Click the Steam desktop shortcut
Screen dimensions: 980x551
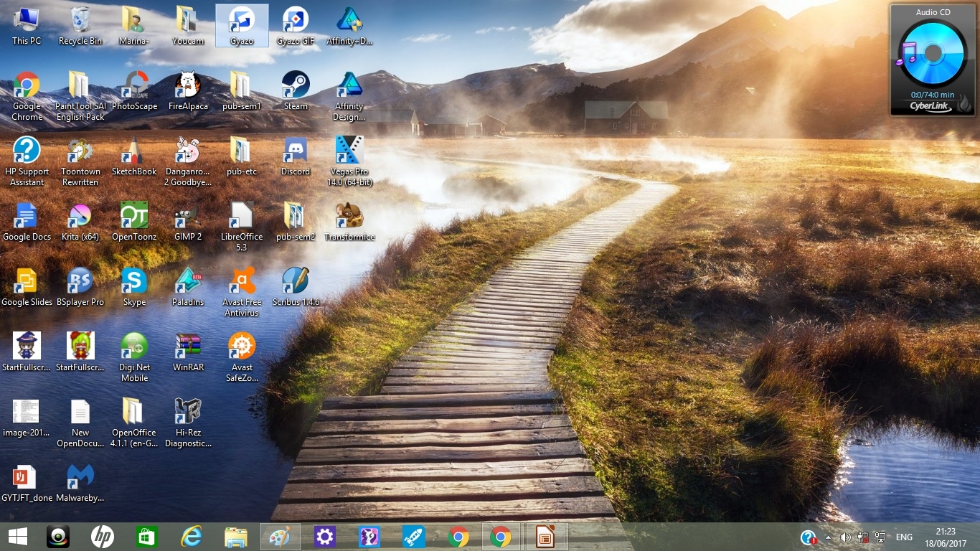click(296, 91)
